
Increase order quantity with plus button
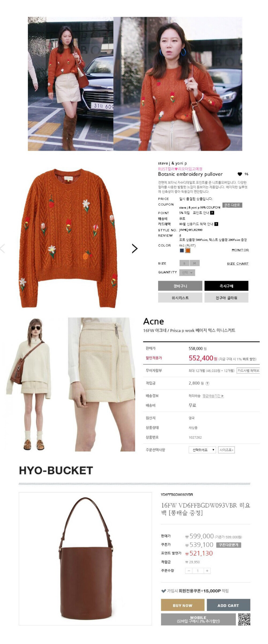[207, 571]
